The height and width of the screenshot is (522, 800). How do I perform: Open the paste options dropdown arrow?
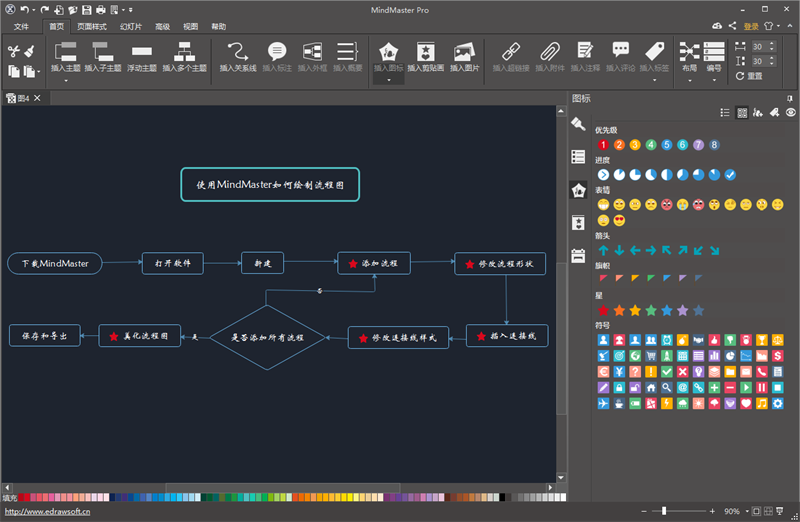coord(39,72)
